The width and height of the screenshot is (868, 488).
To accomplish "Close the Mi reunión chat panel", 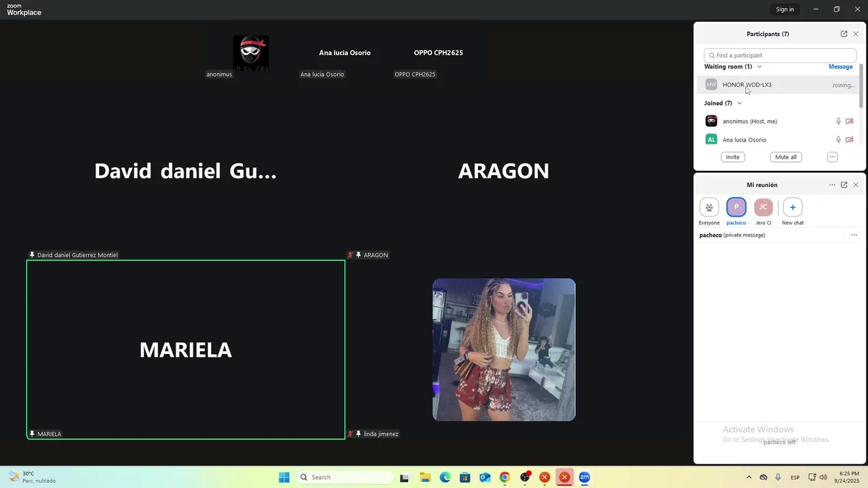I will [856, 185].
